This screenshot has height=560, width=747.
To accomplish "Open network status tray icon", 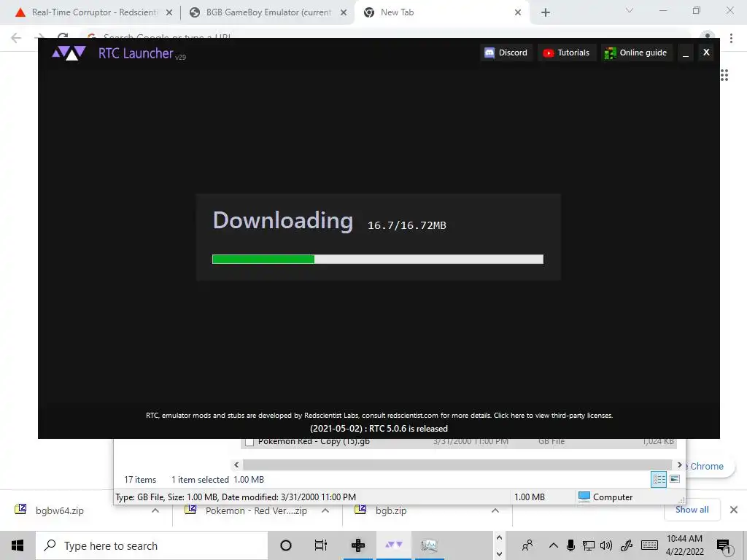I will pos(589,545).
